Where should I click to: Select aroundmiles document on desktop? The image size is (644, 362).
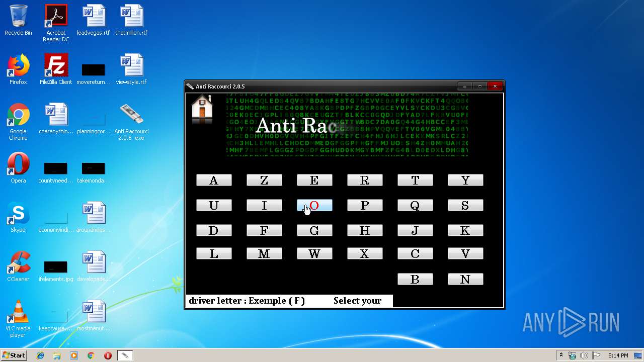pos(94,217)
